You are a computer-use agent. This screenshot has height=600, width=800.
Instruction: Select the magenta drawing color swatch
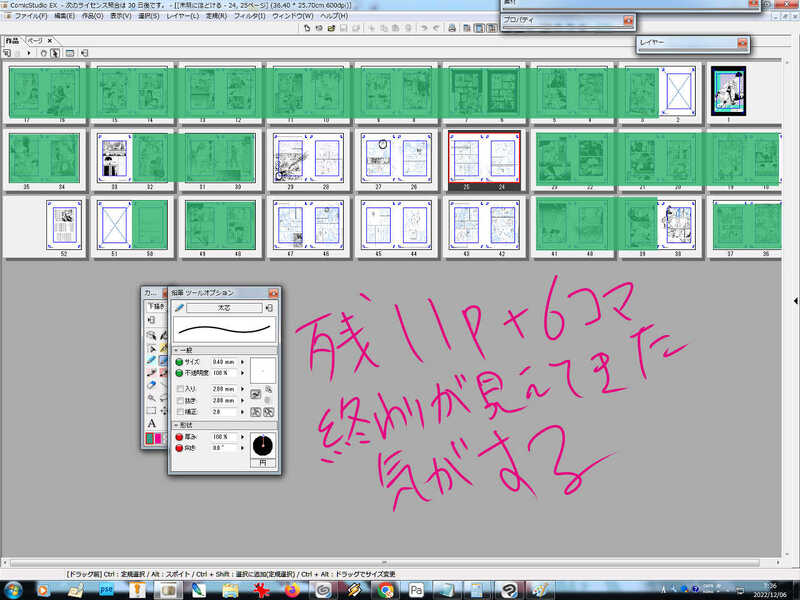click(159, 439)
